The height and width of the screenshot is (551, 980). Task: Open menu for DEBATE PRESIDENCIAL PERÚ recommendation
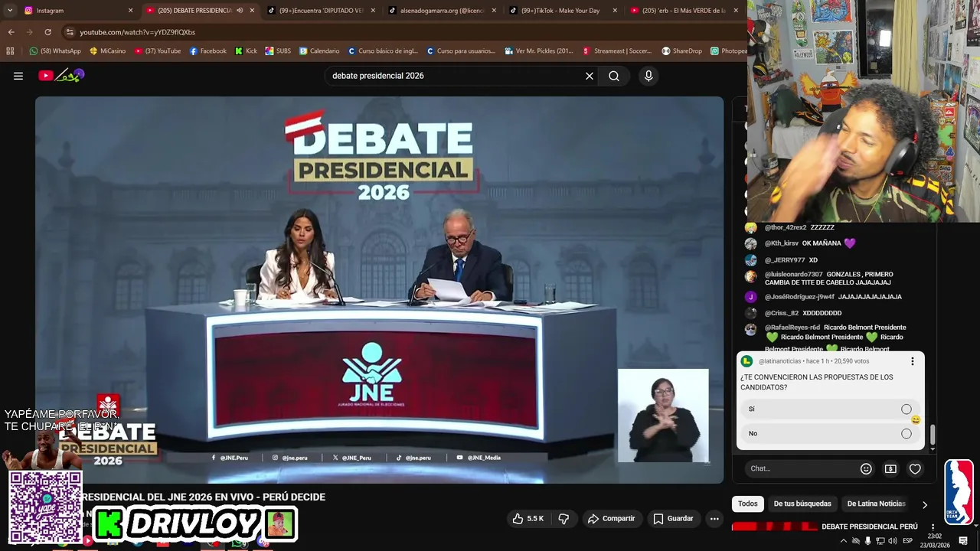point(933,527)
